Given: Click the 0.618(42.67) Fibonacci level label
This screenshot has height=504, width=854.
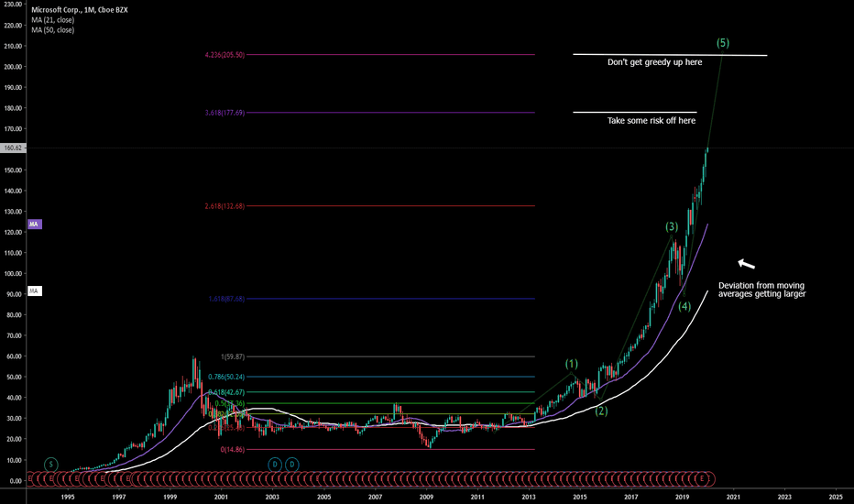Looking at the screenshot, I should [x=226, y=392].
